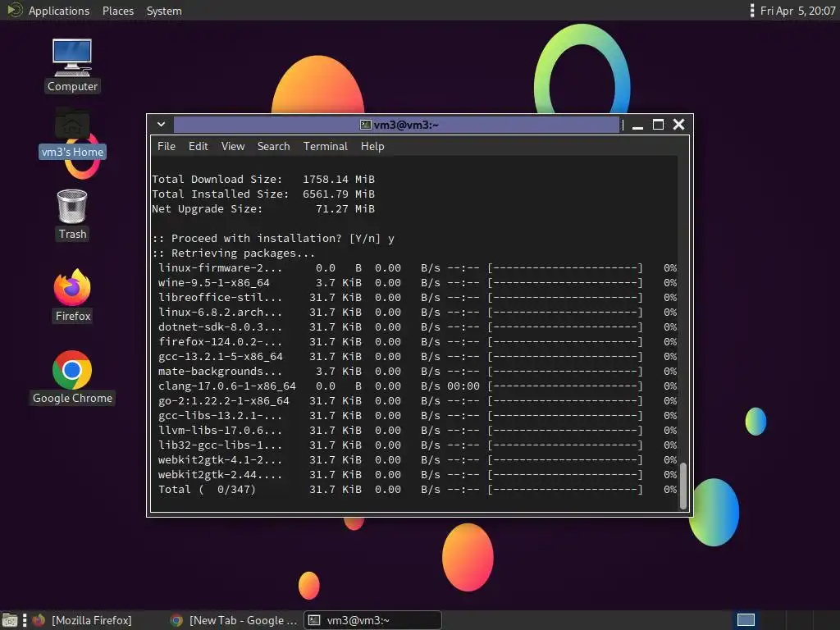This screenshot has height=630, width=840.
Task: Click the 00:00 time in clang row
Action: point(463,386)
